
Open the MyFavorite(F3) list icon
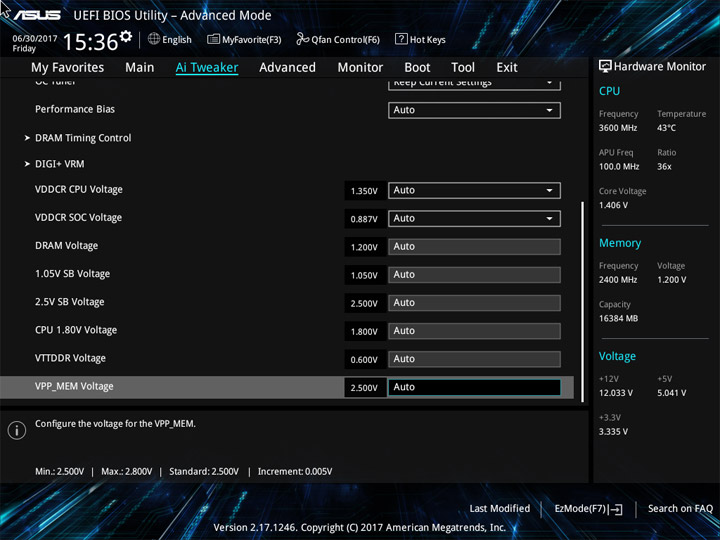tap(213, 39)
